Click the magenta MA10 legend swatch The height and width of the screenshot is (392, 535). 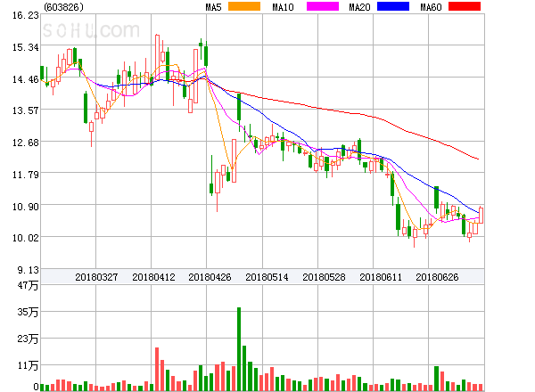323,6
